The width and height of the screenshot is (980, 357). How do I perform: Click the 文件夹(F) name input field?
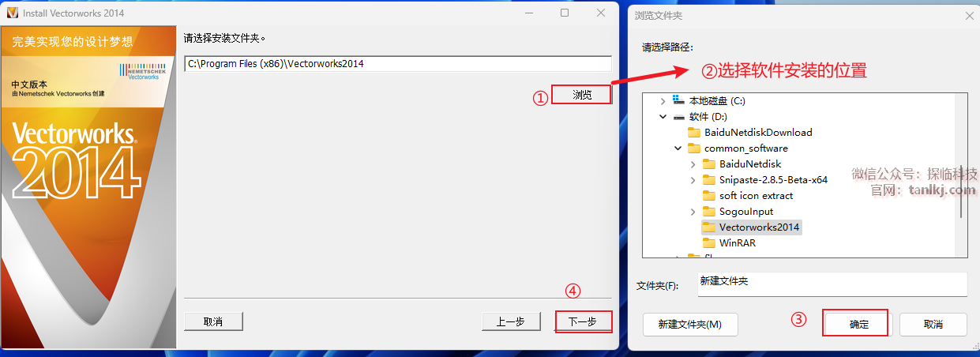tap(832, 284)
